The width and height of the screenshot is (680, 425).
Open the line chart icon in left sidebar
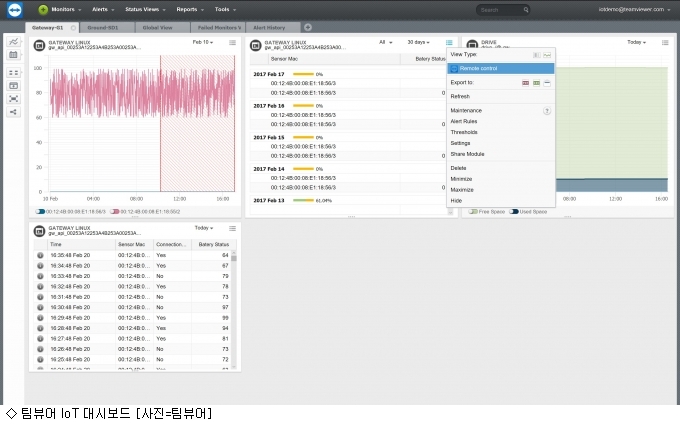[13, 42]
